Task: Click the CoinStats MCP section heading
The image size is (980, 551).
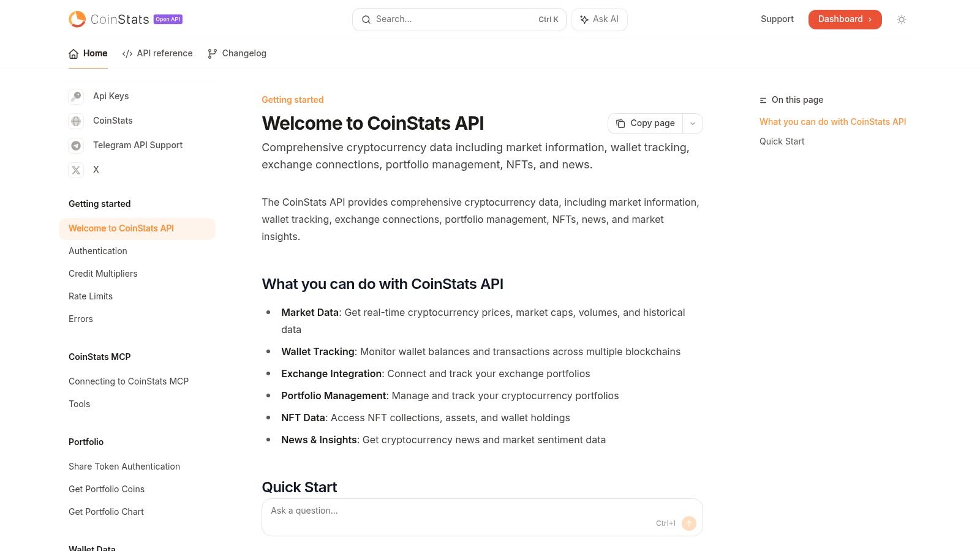Action: (100, 357)
